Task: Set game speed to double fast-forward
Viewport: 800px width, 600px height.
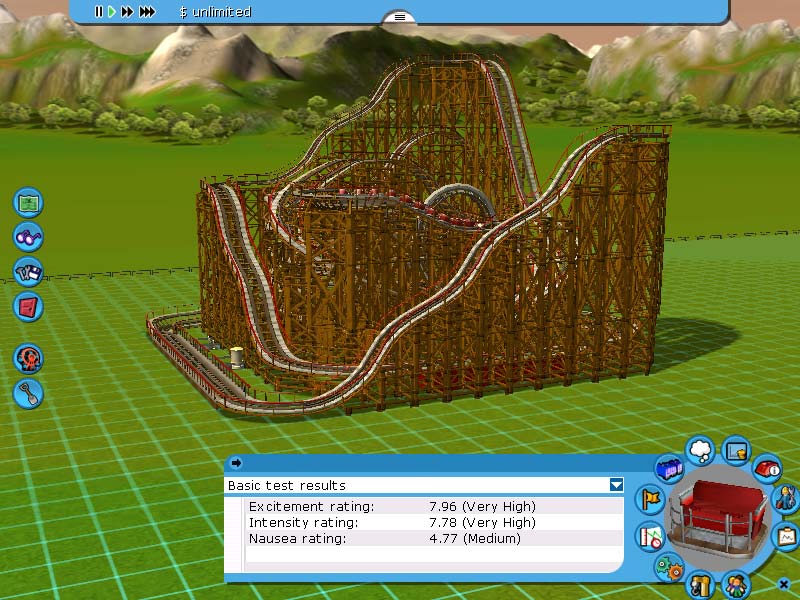Action: 127,12
